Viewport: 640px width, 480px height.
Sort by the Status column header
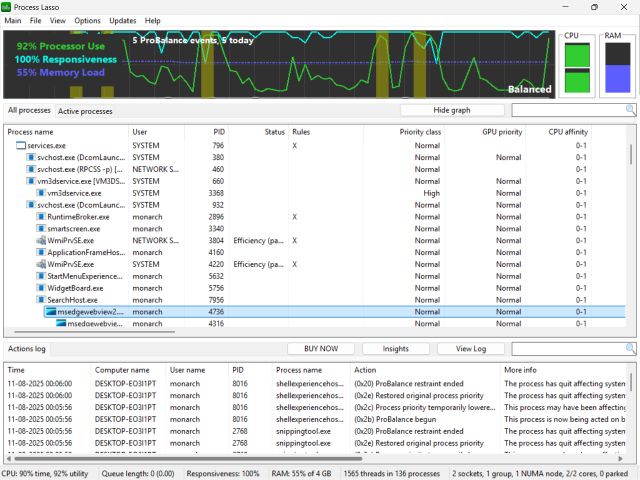[258, 132]
